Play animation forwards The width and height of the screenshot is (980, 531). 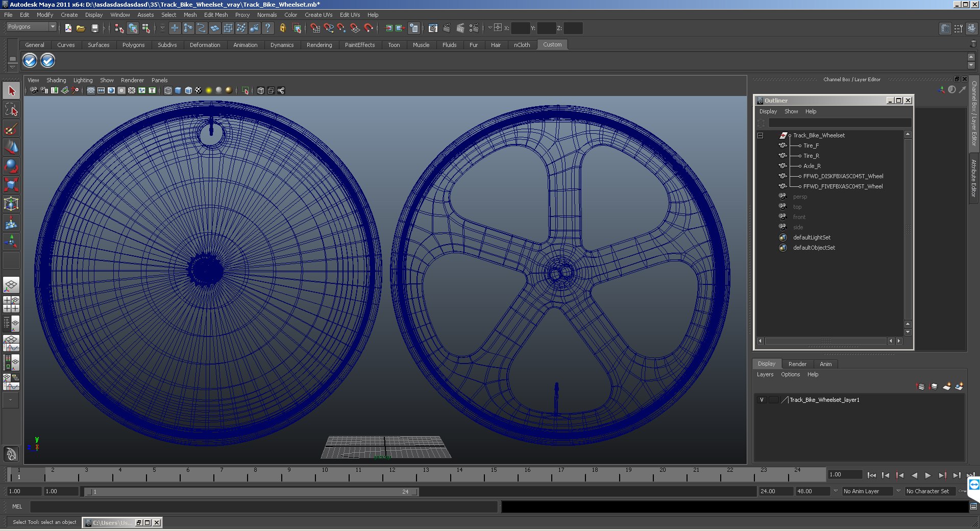pos(928,475)
